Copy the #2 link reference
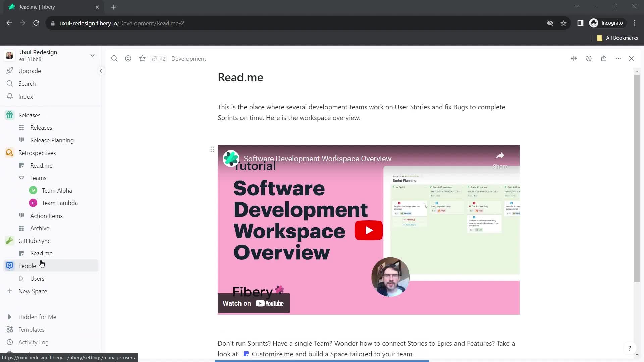The height and width of the screenshot is (362, 644). [159, 59]
